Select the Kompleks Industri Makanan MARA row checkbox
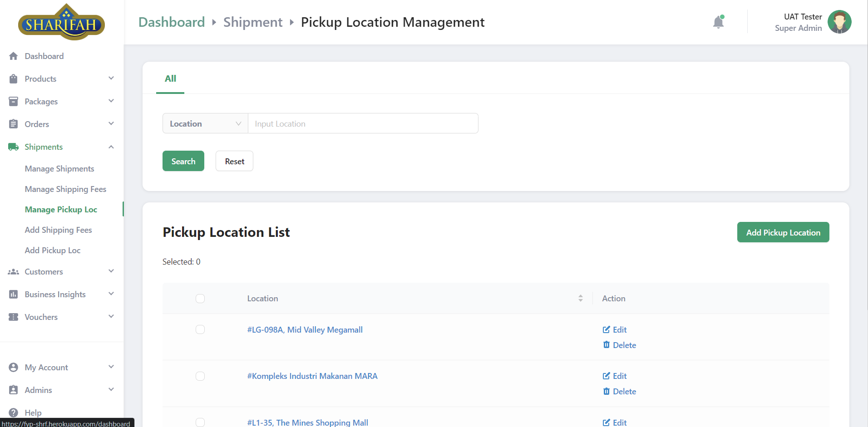The width and height of the screenshot is (868, 427). pyautogui.click(x=200, y=376)
